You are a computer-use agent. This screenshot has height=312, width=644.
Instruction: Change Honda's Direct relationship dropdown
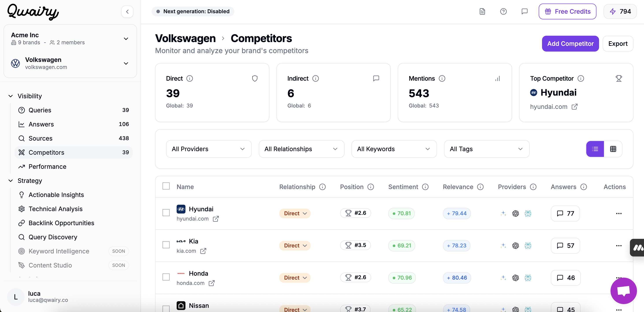coord(295,278)
